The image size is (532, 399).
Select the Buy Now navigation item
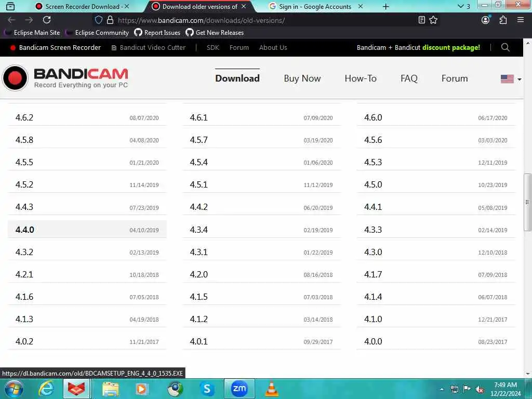[302, 78]
